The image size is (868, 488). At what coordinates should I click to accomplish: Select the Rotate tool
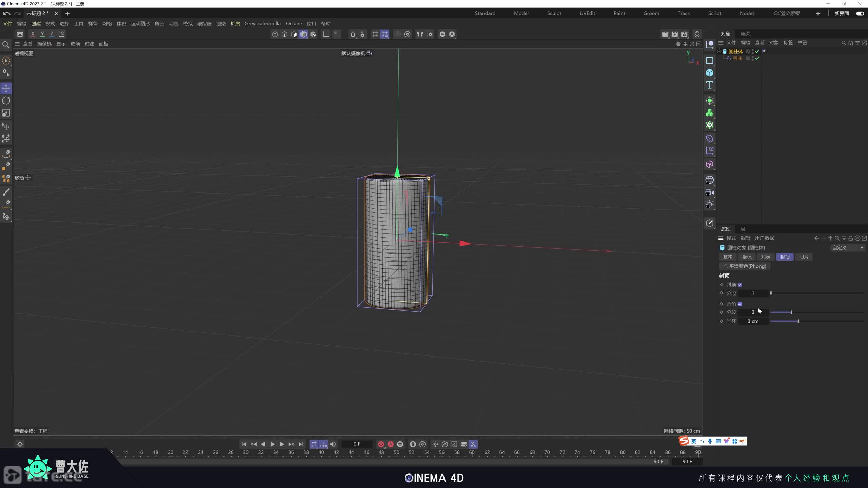[x=6, y=101]
